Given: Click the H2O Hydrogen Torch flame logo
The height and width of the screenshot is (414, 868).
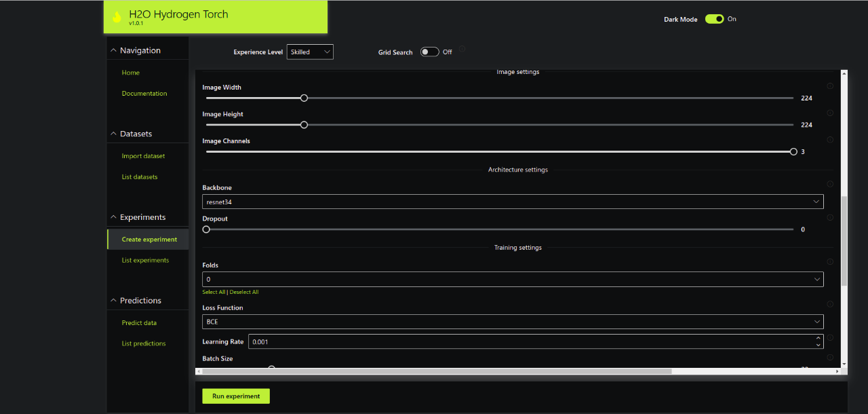Looking at the screenshot, I should (x=117, y=17).
